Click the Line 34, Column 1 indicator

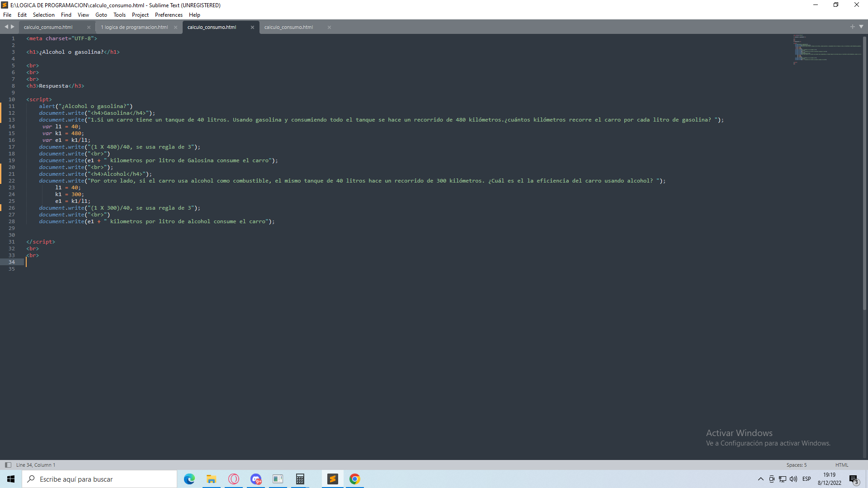[x=36, y=465]
